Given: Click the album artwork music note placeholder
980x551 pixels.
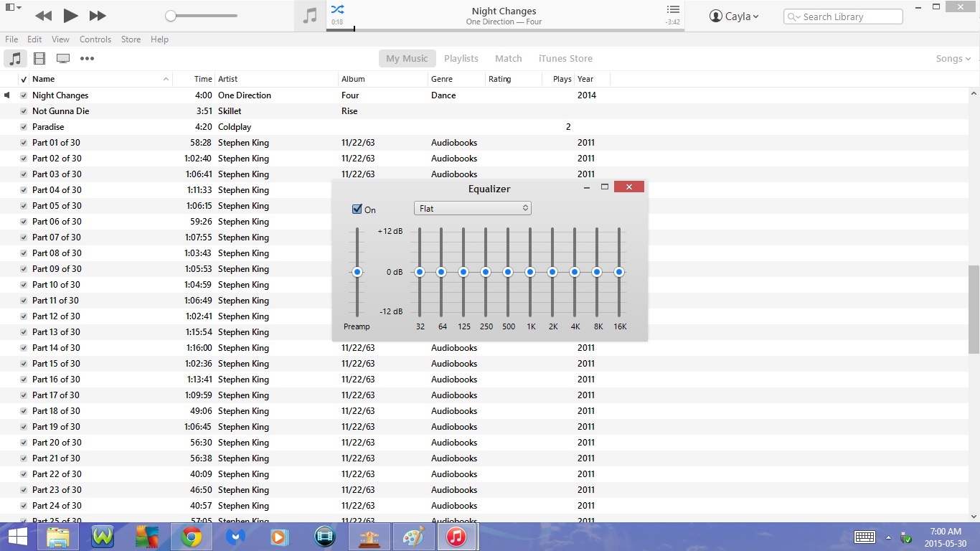Looking at the screenshot, I should tap(310, 16).
